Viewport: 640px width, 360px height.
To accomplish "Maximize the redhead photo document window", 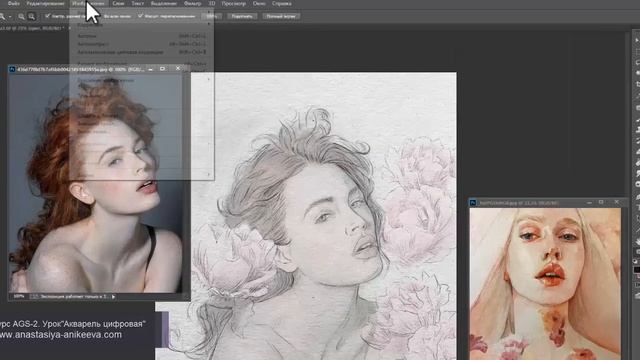I will pyautogui.click(x=162, y=69).
